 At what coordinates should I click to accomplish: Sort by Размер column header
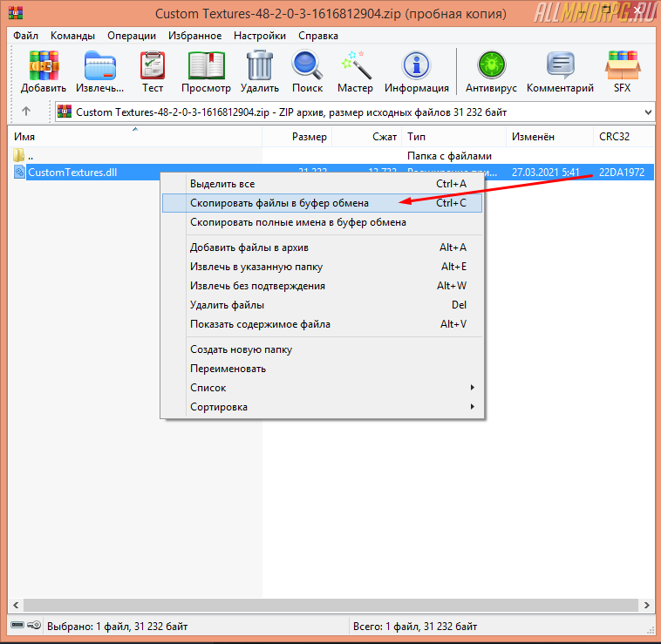click(x=297, y=137)
